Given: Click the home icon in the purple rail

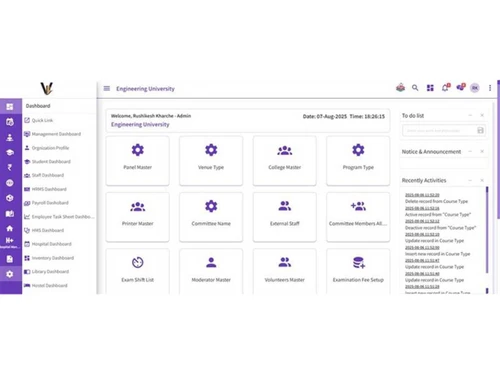Looking at the screenshot, I should [x=10, y=228].
